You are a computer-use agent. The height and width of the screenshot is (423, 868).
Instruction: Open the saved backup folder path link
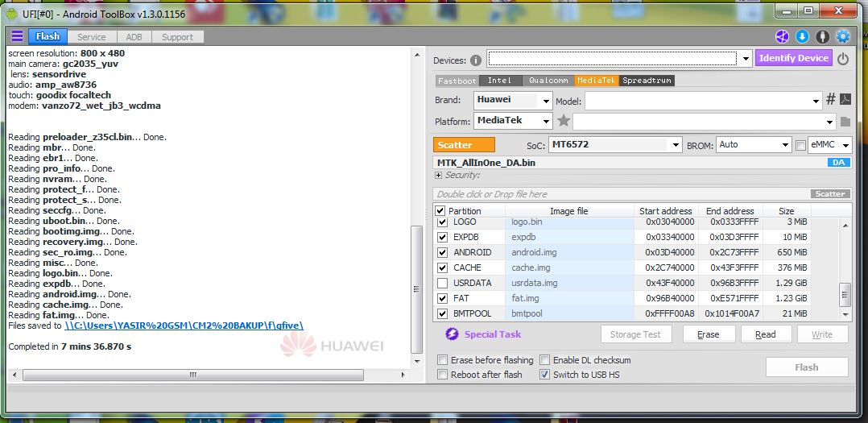point(184,326)
